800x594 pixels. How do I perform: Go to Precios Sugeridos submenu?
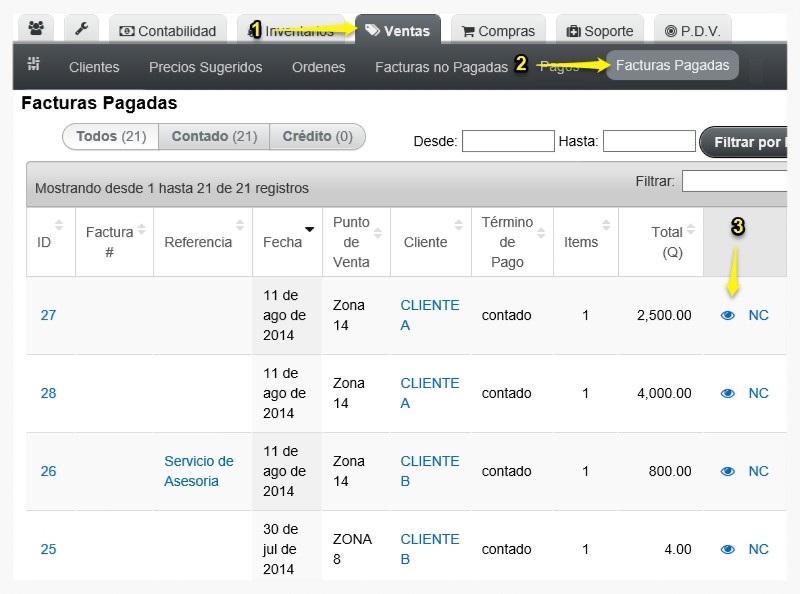point(206,67)
